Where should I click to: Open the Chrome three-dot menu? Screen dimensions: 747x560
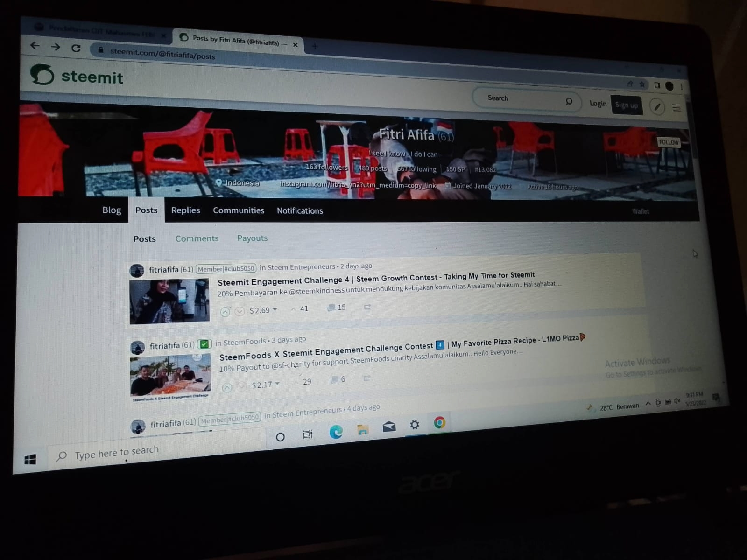pos(682,86)
